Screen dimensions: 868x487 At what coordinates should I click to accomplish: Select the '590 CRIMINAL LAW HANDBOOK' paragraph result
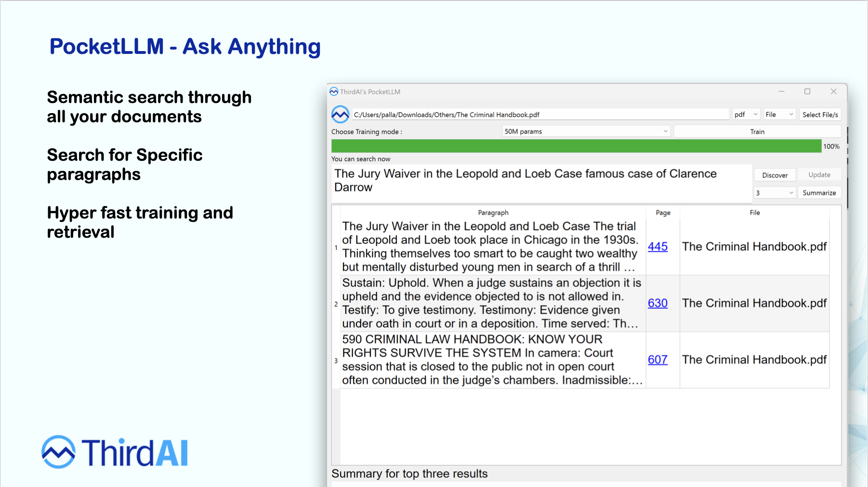pyautogui.click(x=493, y=359)
